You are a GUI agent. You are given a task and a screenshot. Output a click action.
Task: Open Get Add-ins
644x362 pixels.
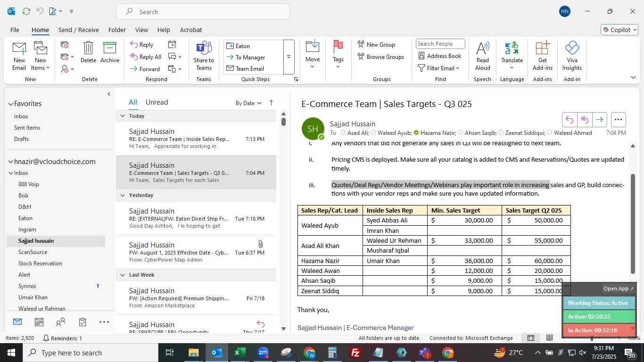pyautogui.click(x=543, y=56)
